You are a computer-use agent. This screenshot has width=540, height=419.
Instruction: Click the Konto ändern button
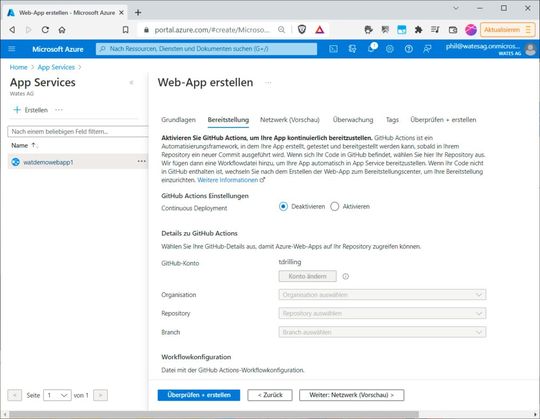coord(308,276)
